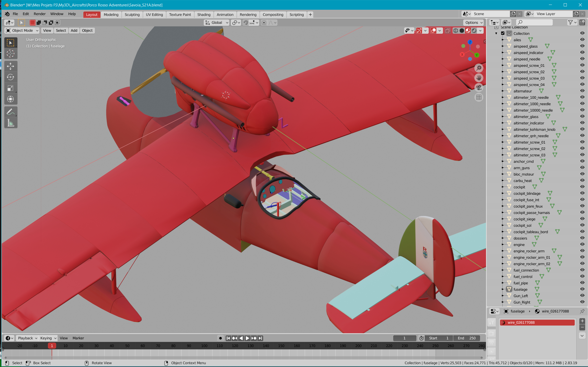This screenshot has width=588, height=367.
Task: Jump to timeline start frame
Action: tap(228, 338)
